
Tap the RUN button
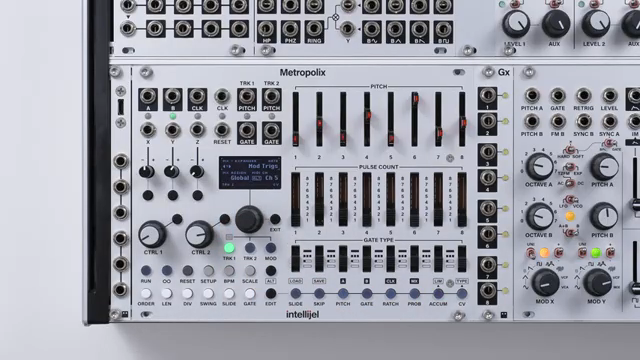146,270
